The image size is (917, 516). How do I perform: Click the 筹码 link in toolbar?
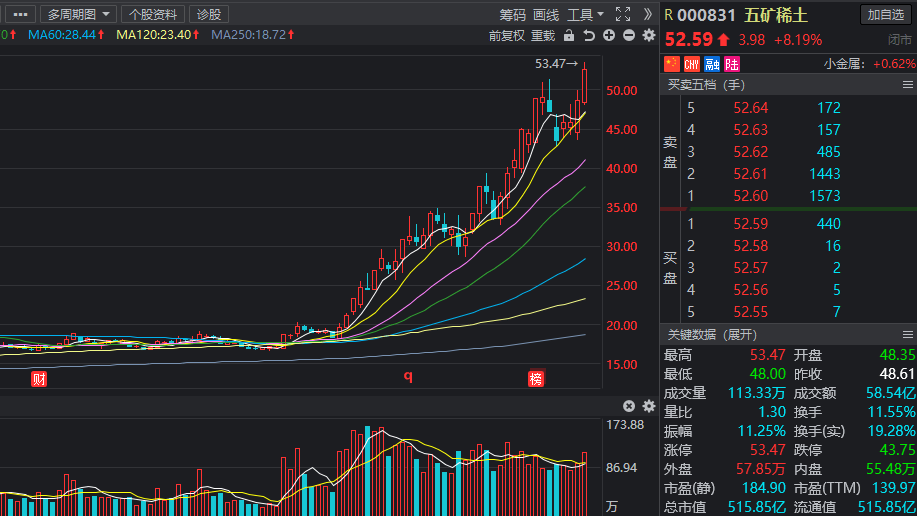click(x=513, y=14)
